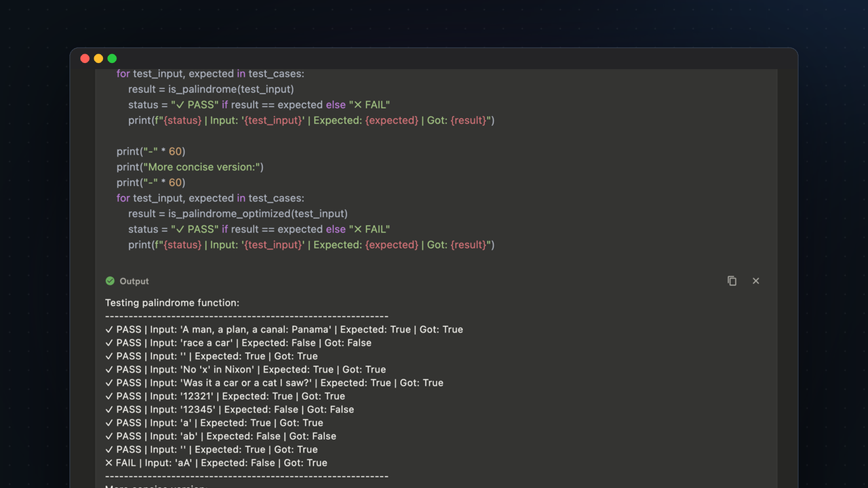The height and width of the screenshot is (488, 868).
Task: Click the print("More concise version:") code line
Action: pos(190,167)
